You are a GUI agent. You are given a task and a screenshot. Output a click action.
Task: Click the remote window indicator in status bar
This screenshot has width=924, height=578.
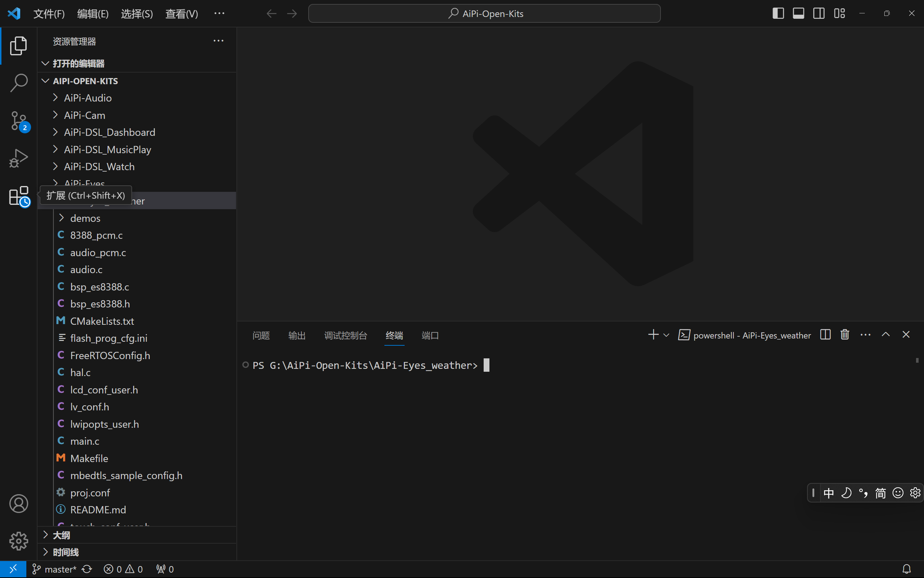pos(13,569)
